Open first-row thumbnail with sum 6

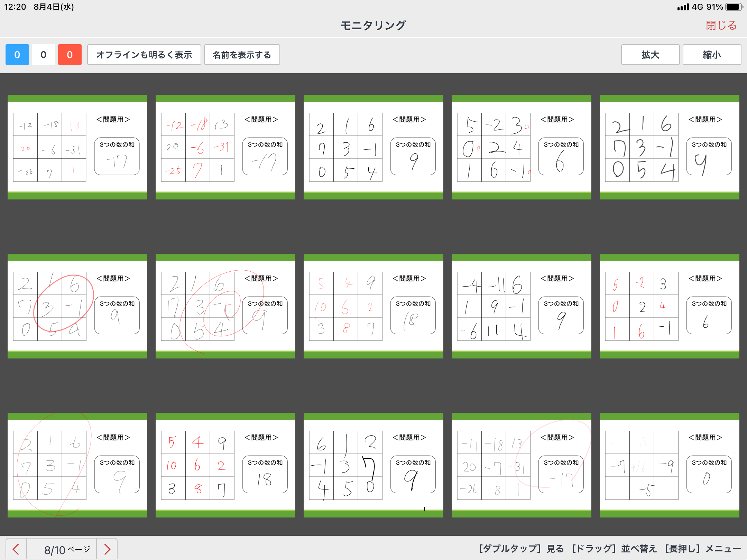click(x=521, y=147)
